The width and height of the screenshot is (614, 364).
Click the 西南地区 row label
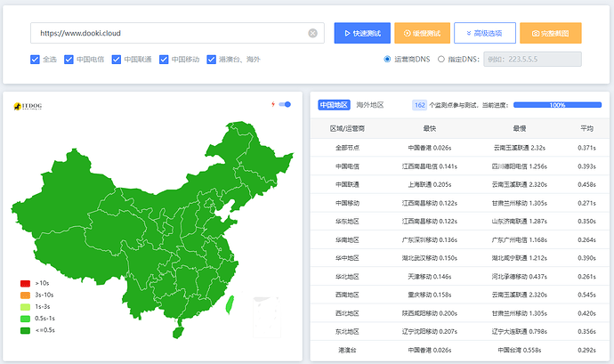click(x=347, y=295)
